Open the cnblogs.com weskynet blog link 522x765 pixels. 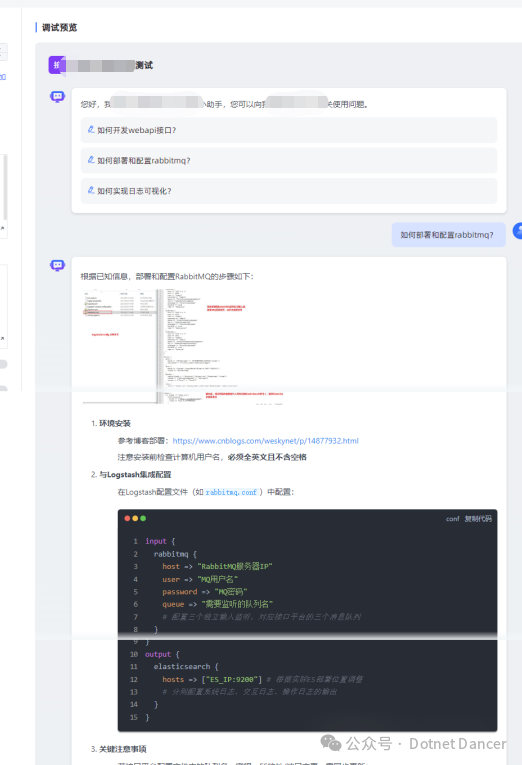pos(265,441)
